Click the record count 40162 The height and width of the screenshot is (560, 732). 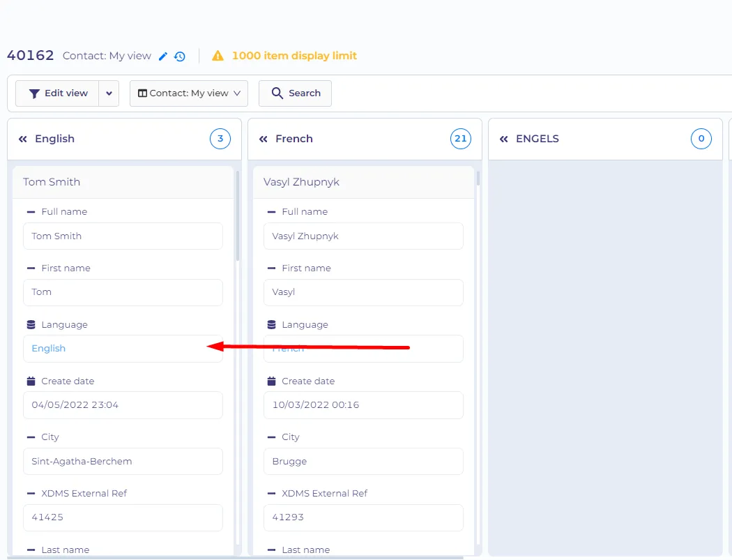[x=31, y=56]
